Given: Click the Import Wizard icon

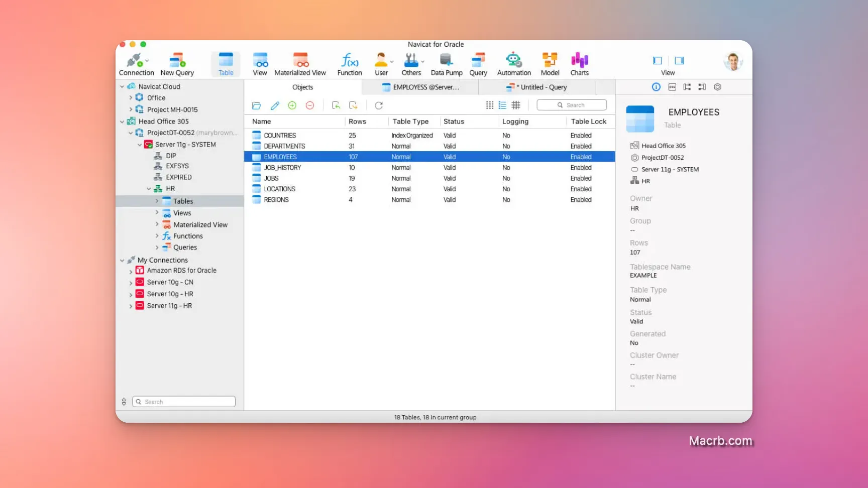Looking at the screenshot, I should click(x=336, y=105).
